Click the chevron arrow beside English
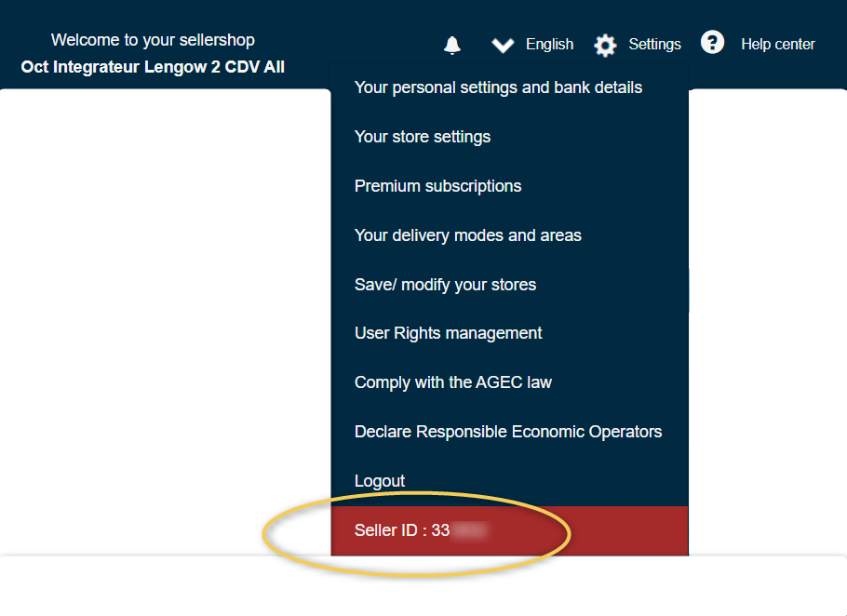Image resolution: width=847 pixels, height=616 pixels. pos(503,45)
